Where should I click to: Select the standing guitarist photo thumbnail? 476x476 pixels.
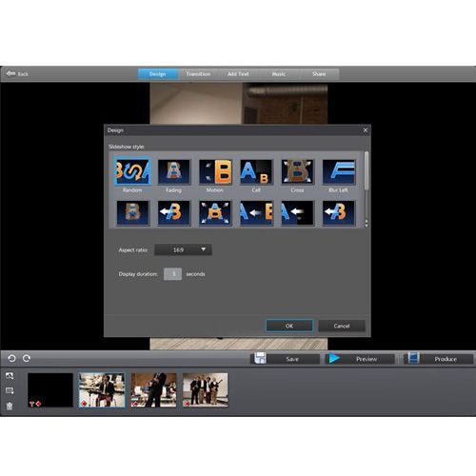153,390
